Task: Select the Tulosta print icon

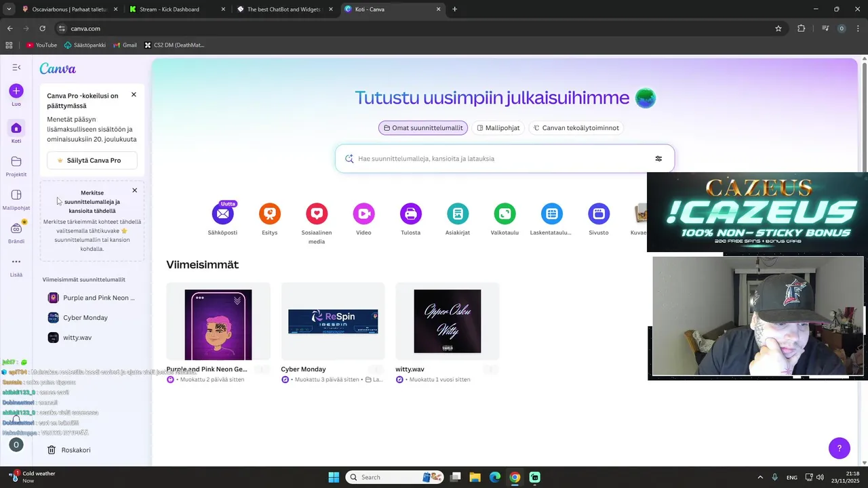Action: [x=411, y=214]
